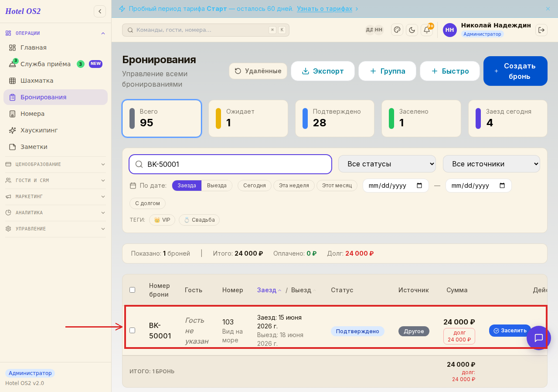Click the logout icon
558x392 pixels.
coord(541,30)
